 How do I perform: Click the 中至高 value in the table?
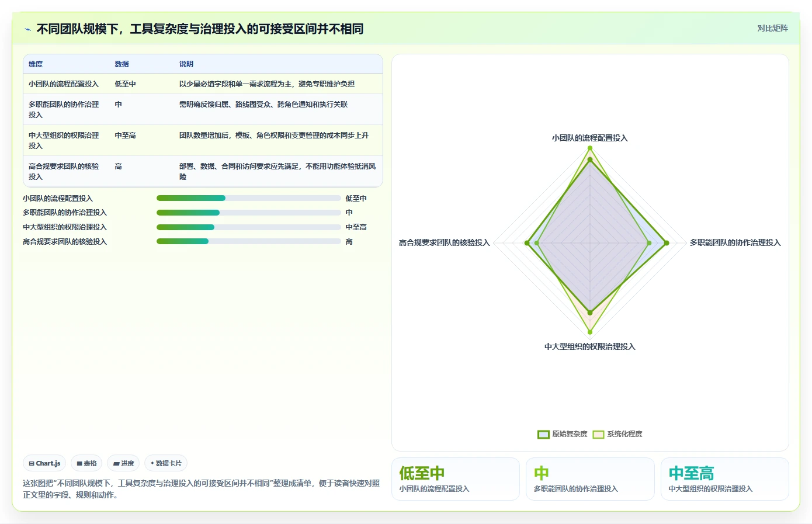point(125,136)
